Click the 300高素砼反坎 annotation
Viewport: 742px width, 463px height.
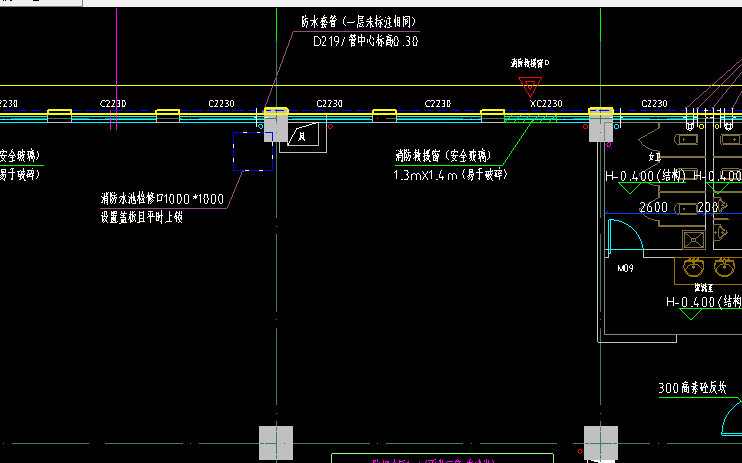[x=693, y=388]
